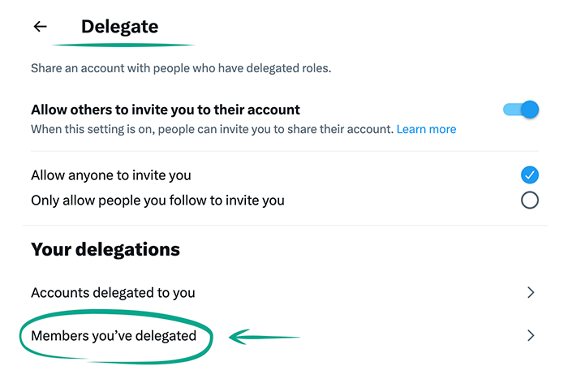
Task: Click the 'Allow others to invite you' bold heading
Action: point(166,110)
